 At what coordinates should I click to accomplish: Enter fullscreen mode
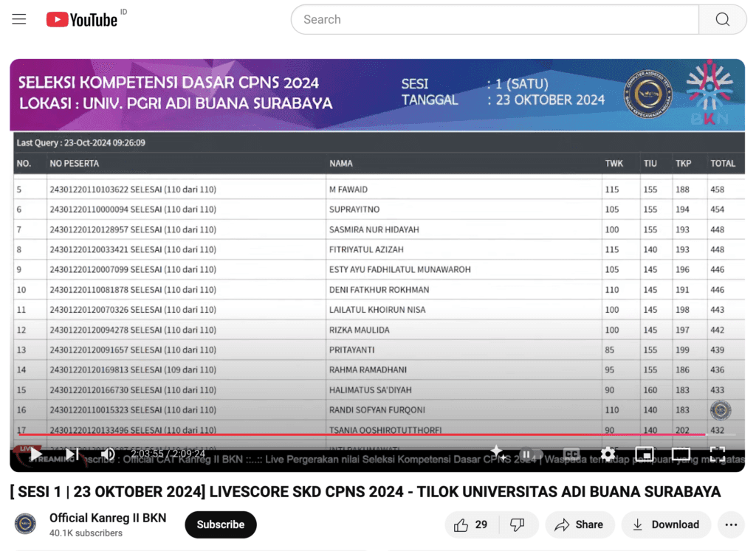tap(718, 454)
